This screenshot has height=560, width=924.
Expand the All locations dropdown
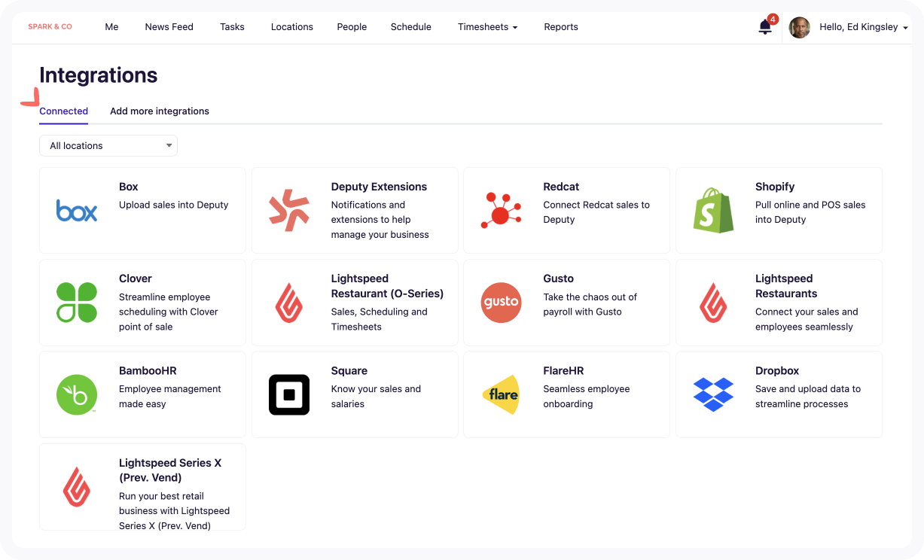tap(108, 146)
